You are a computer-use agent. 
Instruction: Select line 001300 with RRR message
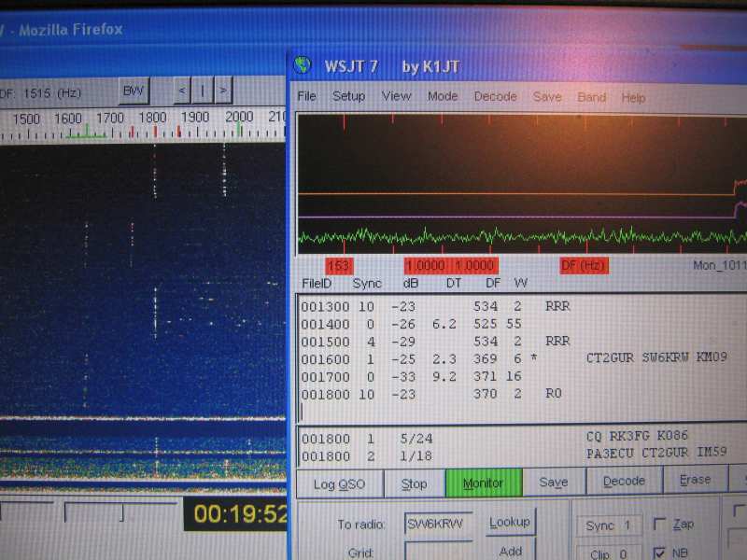(435, 306)
